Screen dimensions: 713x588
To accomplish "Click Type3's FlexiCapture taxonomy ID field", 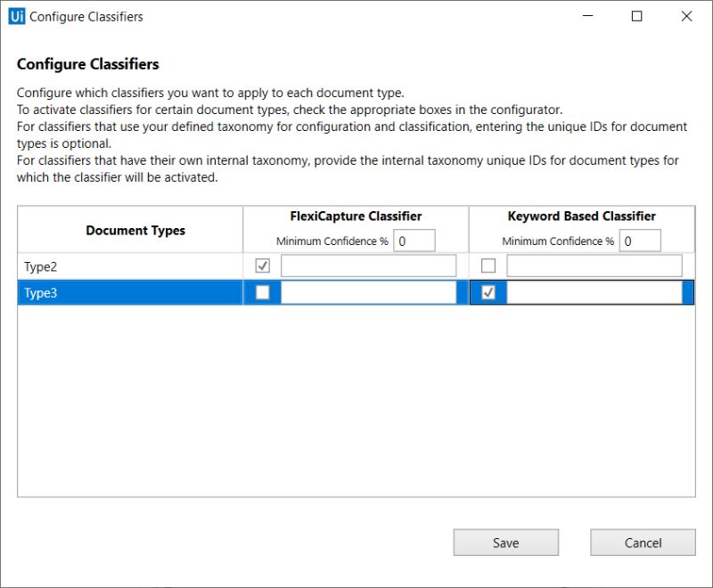I will coord(365,292).
